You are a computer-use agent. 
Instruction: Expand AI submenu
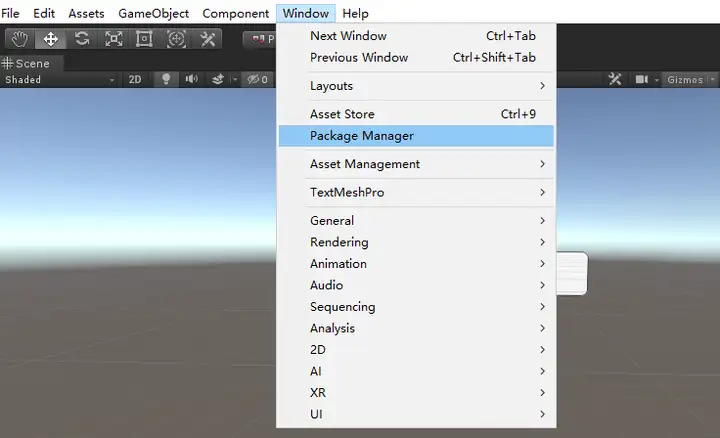tap(416, 371)
